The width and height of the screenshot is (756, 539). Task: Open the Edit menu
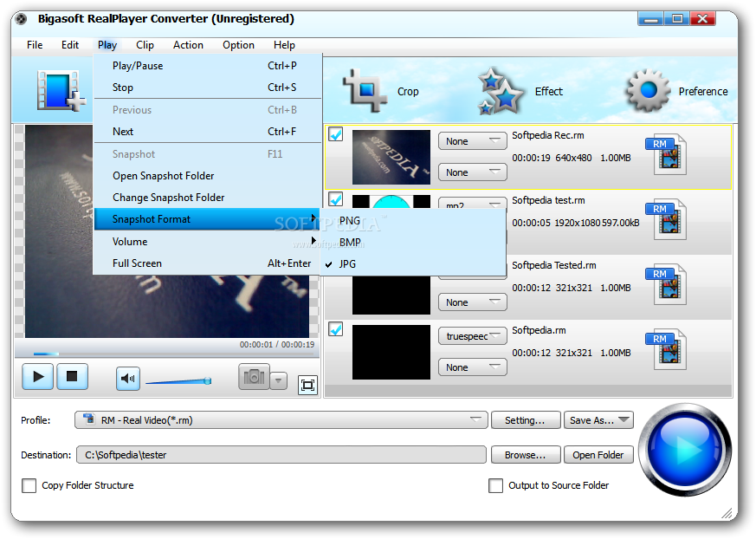[x=70, y=45]
